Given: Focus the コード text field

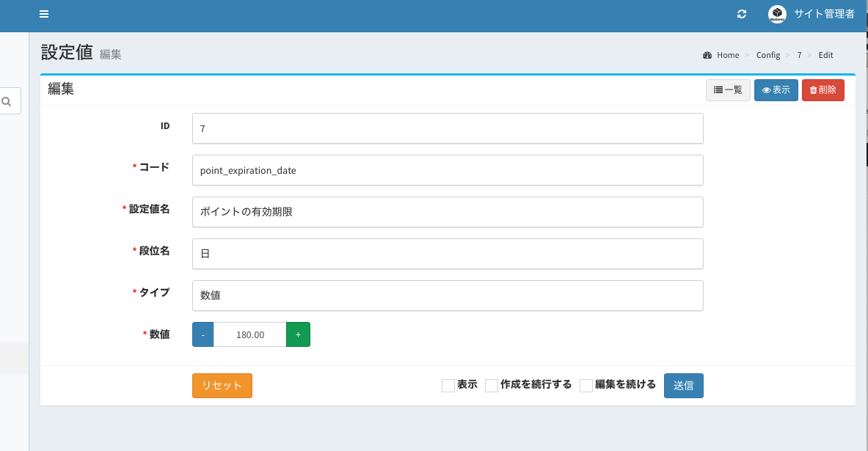Looking at the screenshot, I should coord(448,170).
